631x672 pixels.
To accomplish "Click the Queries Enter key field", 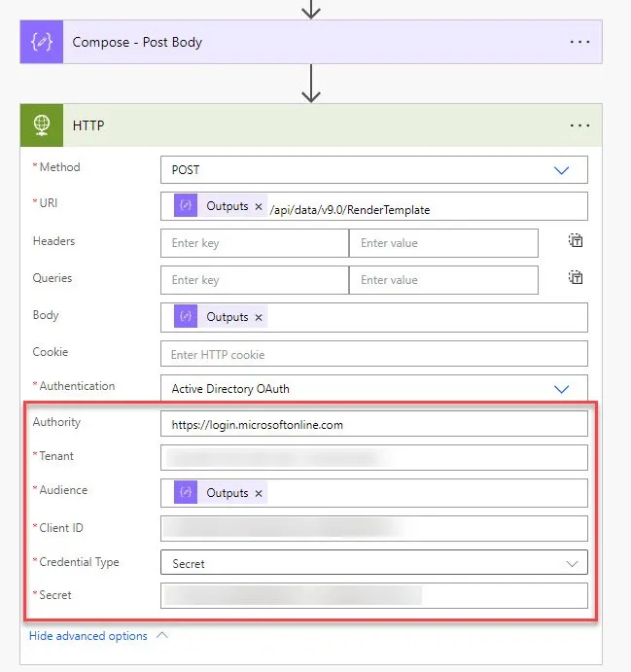I will (x=255, y=280).
